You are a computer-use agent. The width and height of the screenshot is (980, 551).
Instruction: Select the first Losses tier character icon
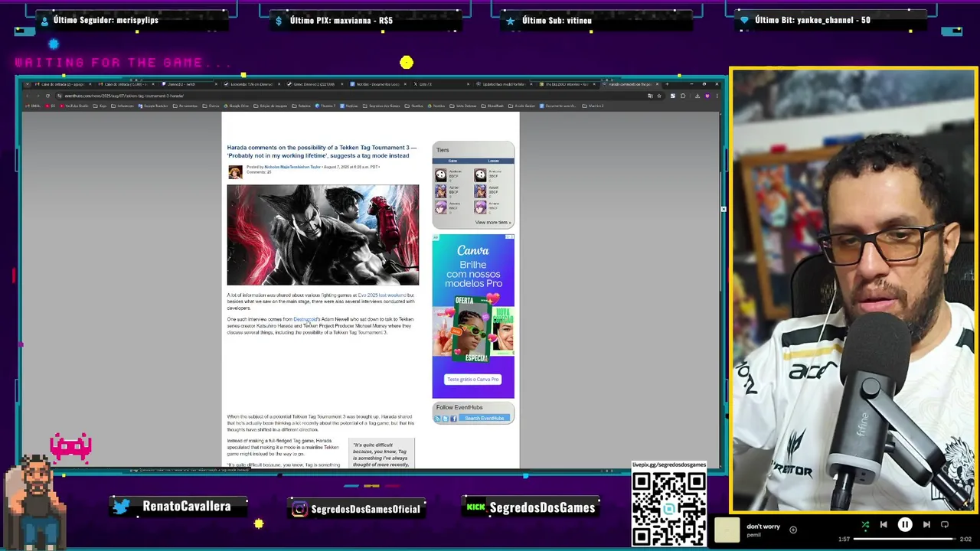click(x=480, y=175)
